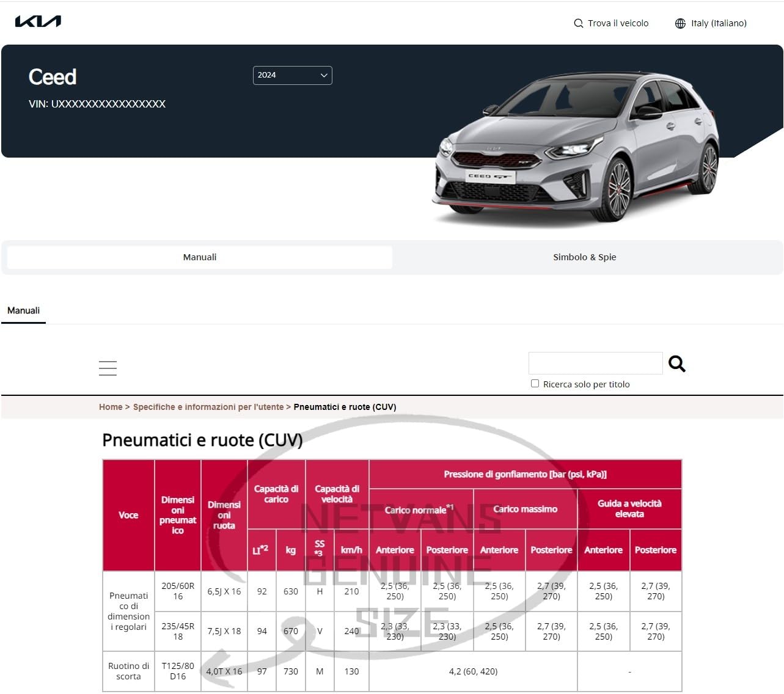The image size is (784, 694).
Task: Focus the manual search input field
Action: 595,363
